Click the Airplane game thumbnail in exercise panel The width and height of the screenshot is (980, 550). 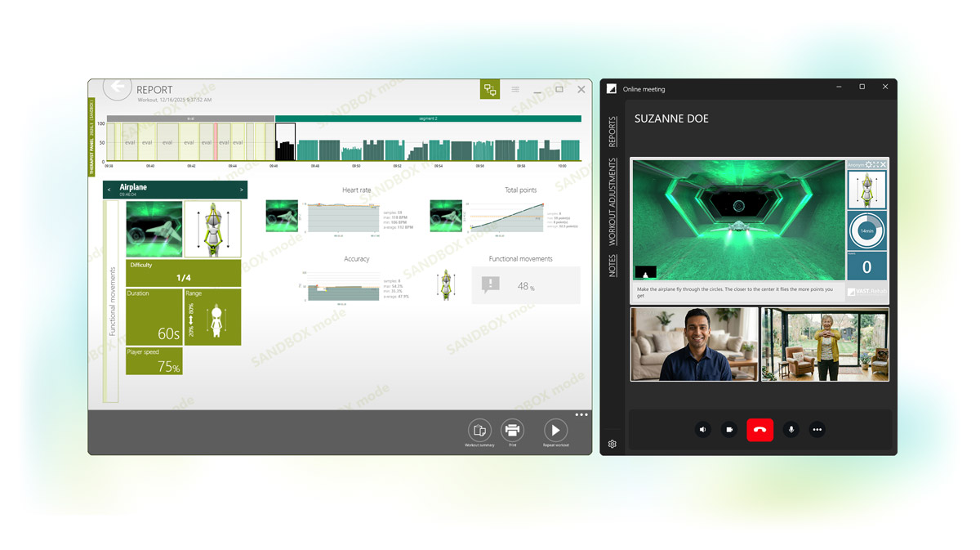(x=154, y=230)
